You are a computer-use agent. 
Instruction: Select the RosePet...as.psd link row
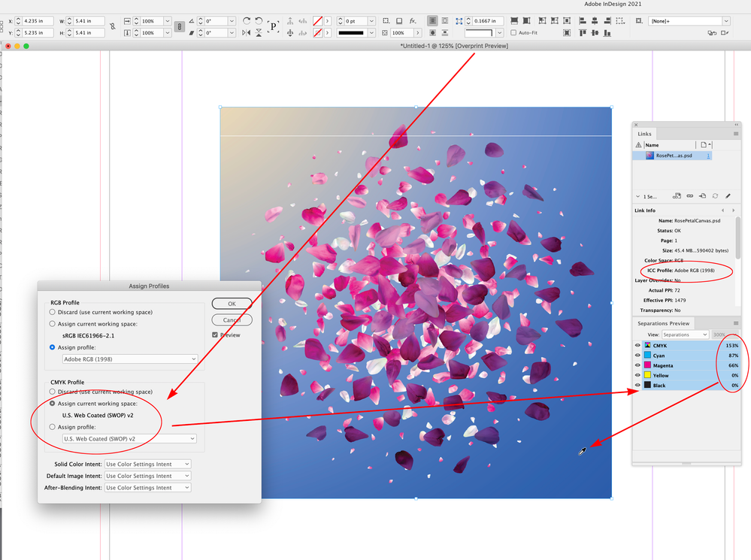(x=672, y=156)
